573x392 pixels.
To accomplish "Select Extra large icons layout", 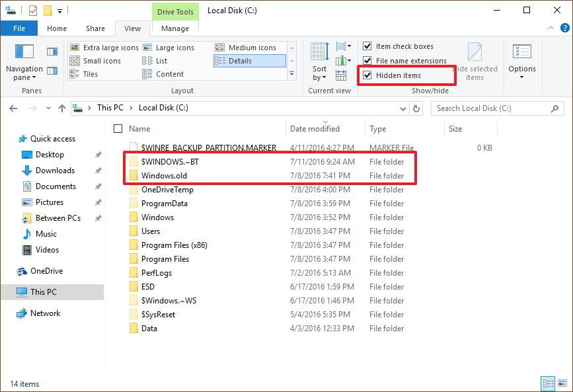I will [x=104, y=48].
